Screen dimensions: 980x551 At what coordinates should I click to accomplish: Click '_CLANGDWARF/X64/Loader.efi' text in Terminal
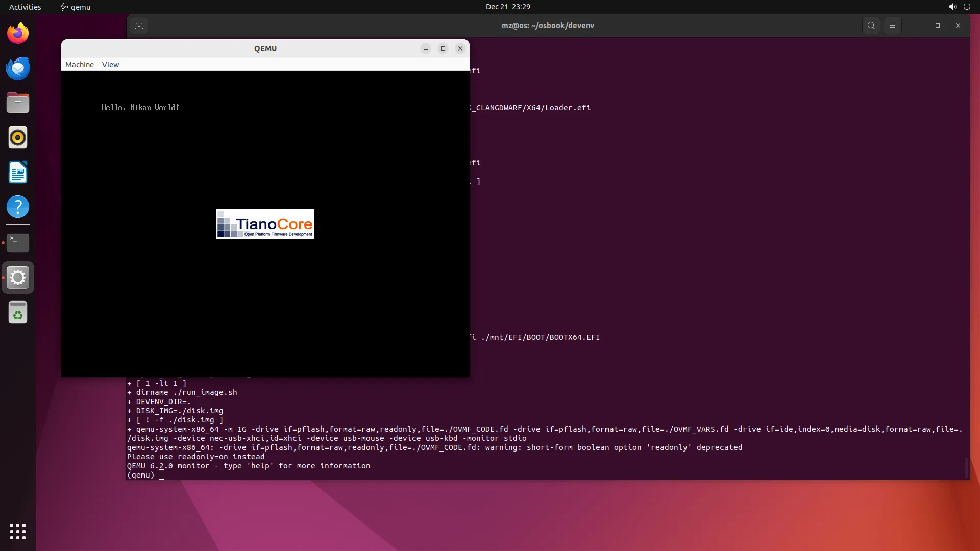click(531, 108)
